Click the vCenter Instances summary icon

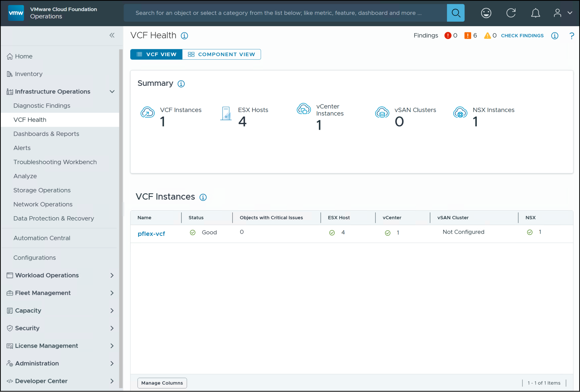[304, 109]
